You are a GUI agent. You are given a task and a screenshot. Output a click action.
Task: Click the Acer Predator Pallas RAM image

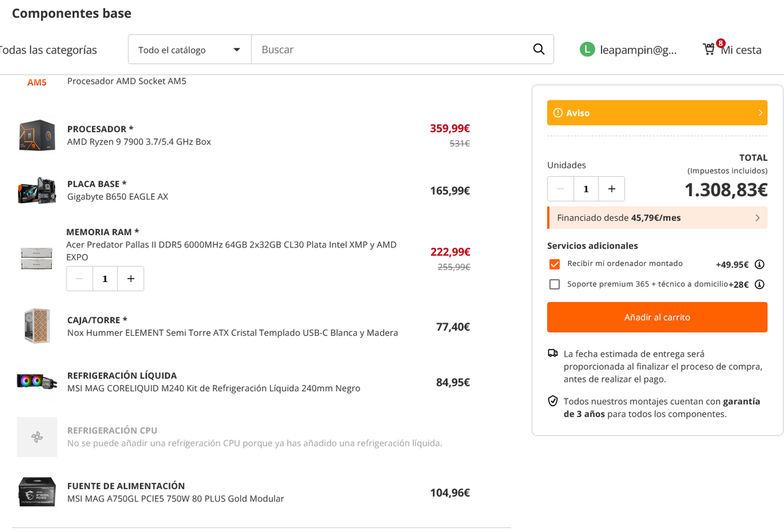(x=37, y=258)
